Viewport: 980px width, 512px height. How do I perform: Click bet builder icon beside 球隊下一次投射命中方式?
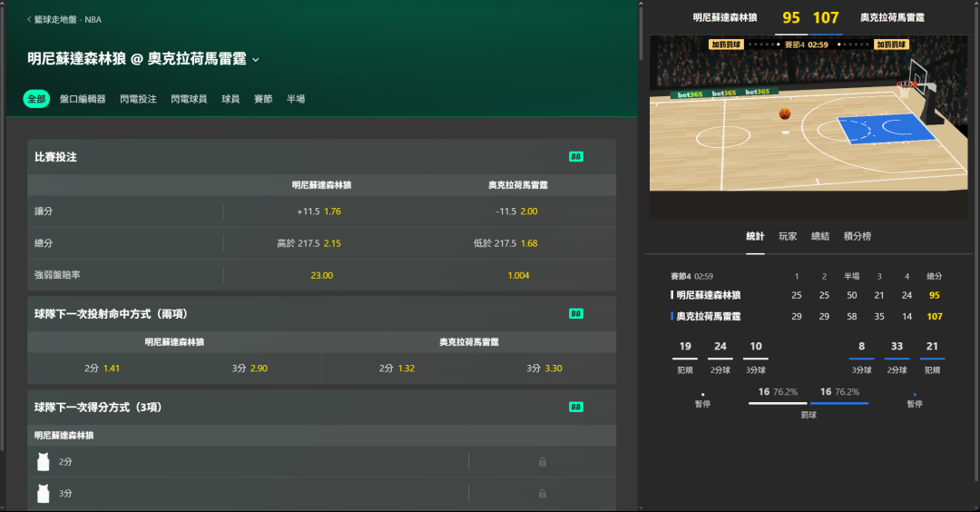(575, 313)
